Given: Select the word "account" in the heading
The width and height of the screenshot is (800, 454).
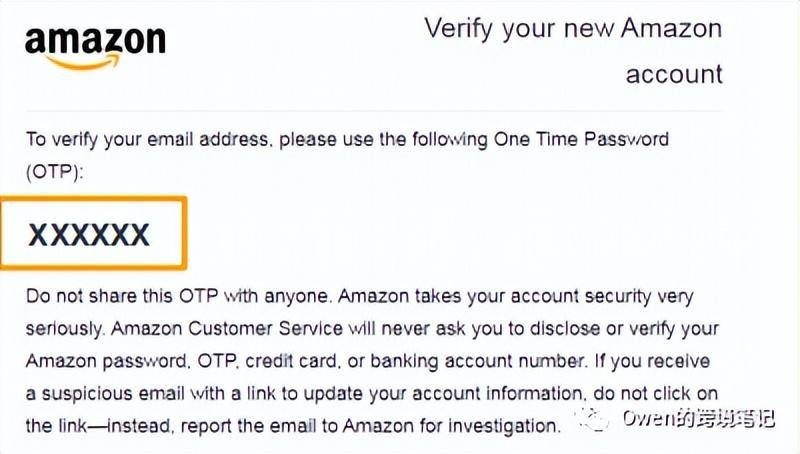Looking at the screenshot, I should click(x=673, y=75).
